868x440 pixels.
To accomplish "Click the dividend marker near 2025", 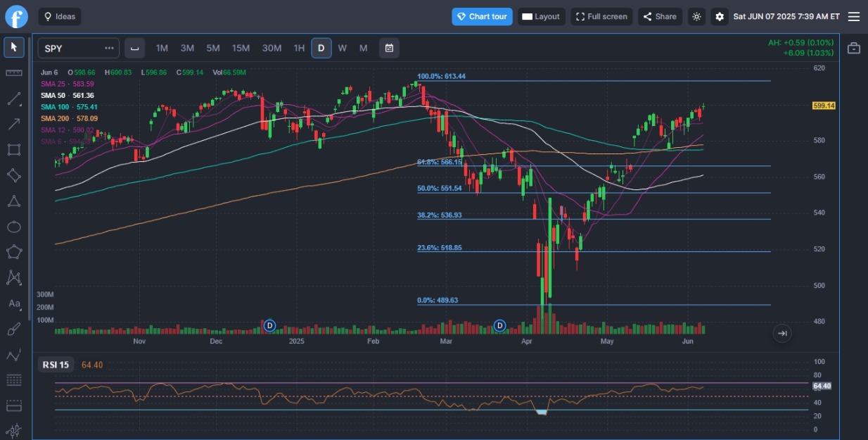I will 269,326.
